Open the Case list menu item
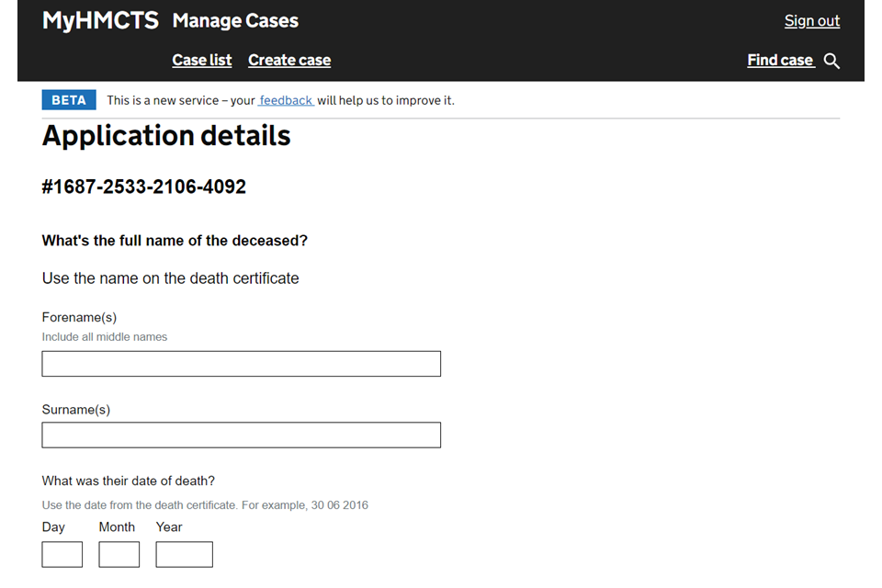This screenshot has width=882, height=588. 202,60
